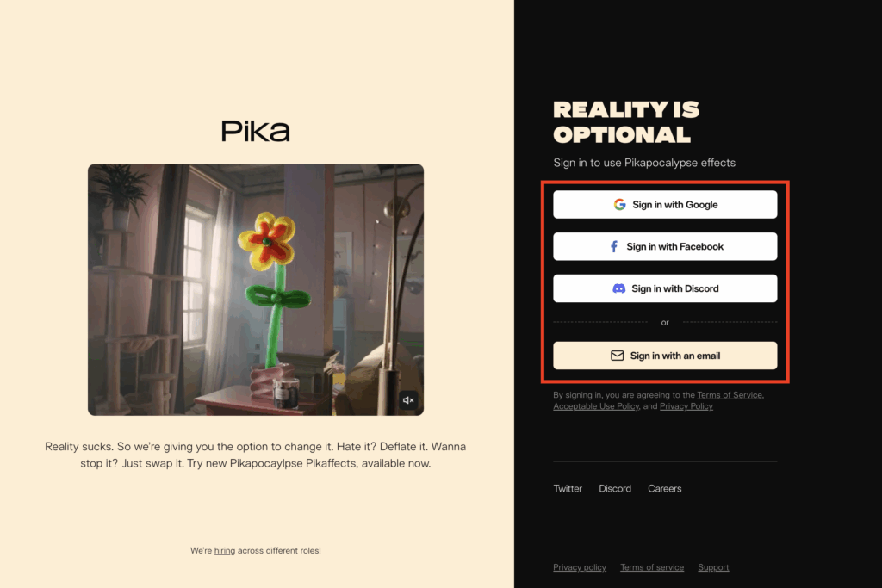Click the Pika logo

255,131
